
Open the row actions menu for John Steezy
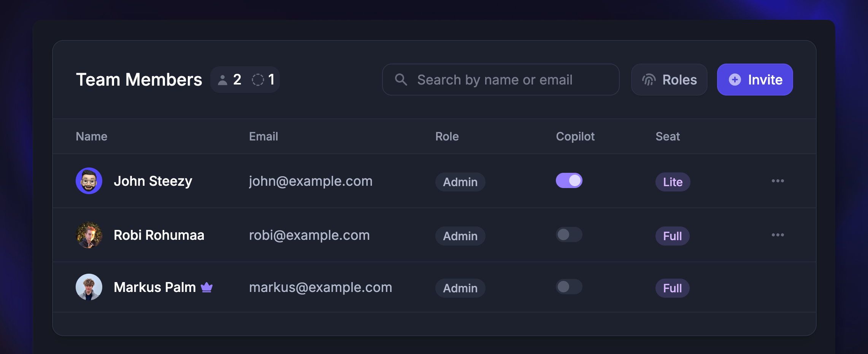778,180
